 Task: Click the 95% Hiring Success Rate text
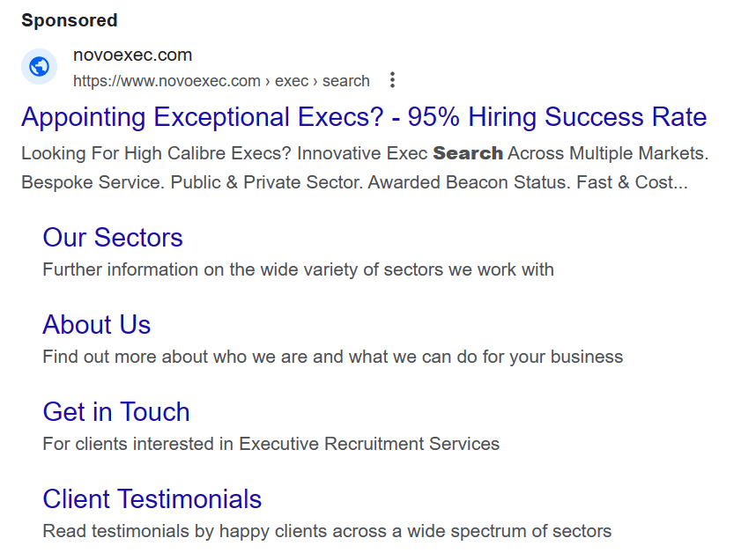click(x=558, y=117)
